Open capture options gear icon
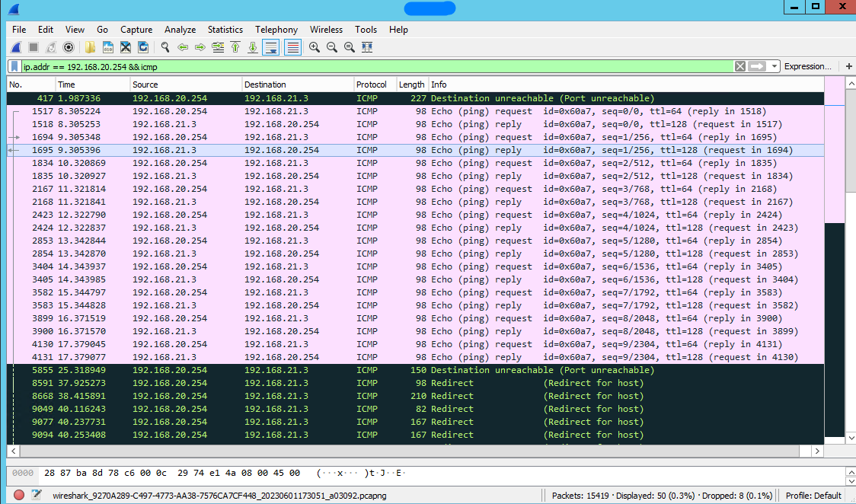The height and width of the screenshot is (504, 856). pyautogui.click(x=69, y=47)
